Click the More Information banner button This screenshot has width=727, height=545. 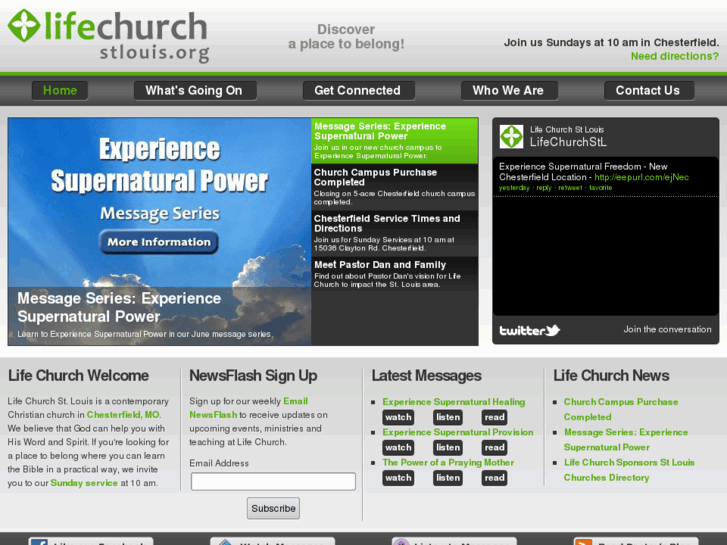pyautogui.click(x=159, y=242)
